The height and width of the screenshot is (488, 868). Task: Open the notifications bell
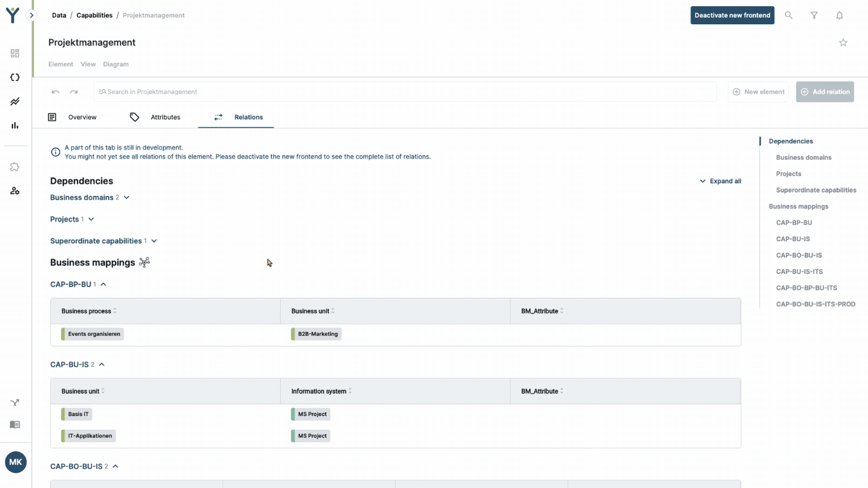tap(839, 15)
